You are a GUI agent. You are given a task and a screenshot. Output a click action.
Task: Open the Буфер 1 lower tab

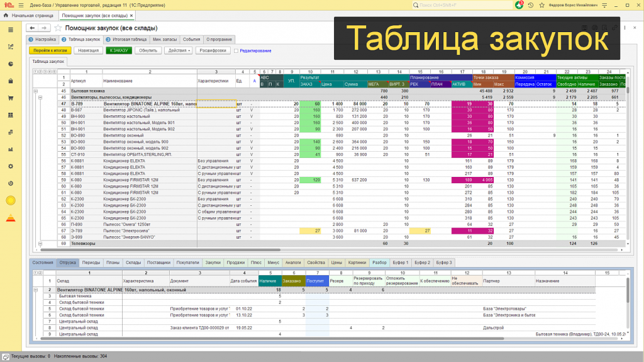[400, 263]
